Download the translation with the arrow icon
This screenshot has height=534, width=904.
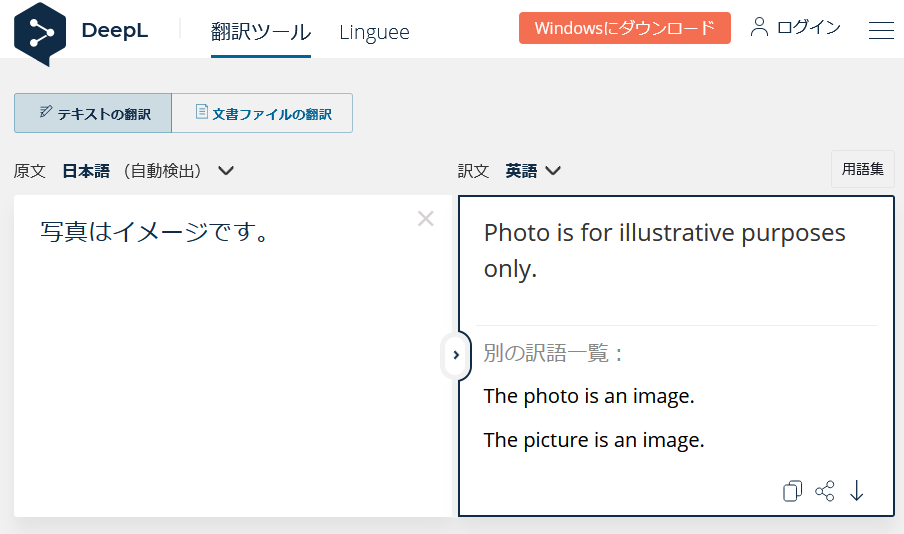(857, 491)
